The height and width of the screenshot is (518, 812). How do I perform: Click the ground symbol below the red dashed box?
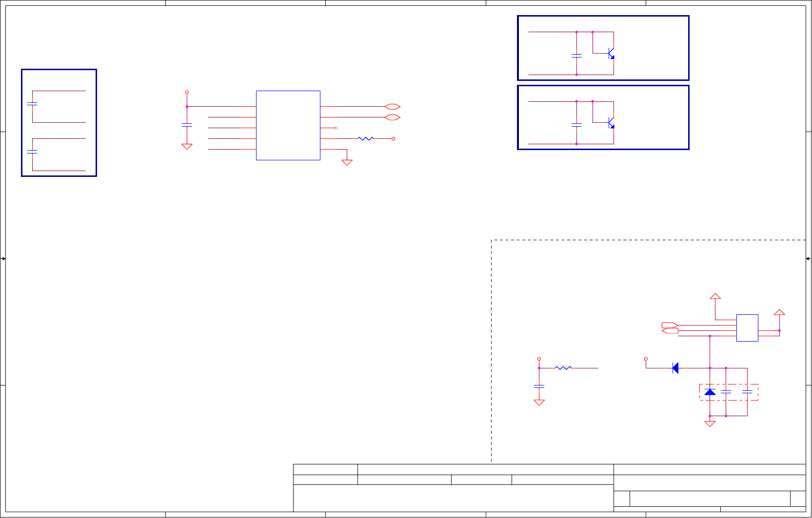(x=710, y=424)
